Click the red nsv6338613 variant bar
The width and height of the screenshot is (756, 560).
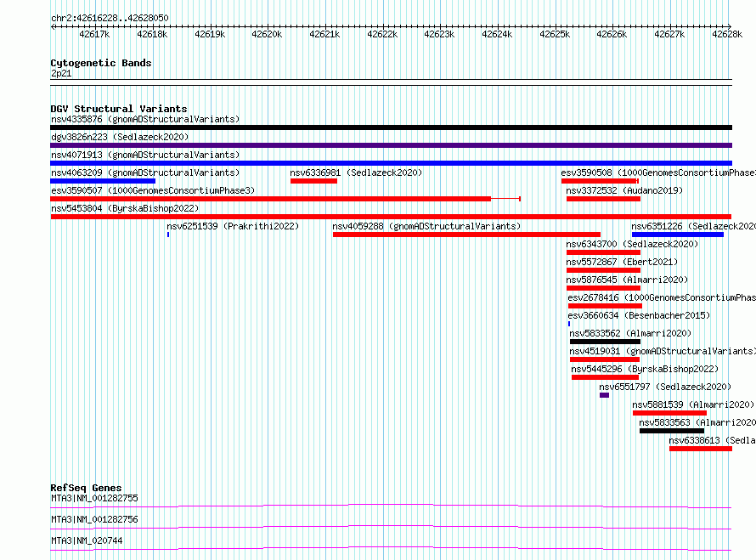point(701,449)
